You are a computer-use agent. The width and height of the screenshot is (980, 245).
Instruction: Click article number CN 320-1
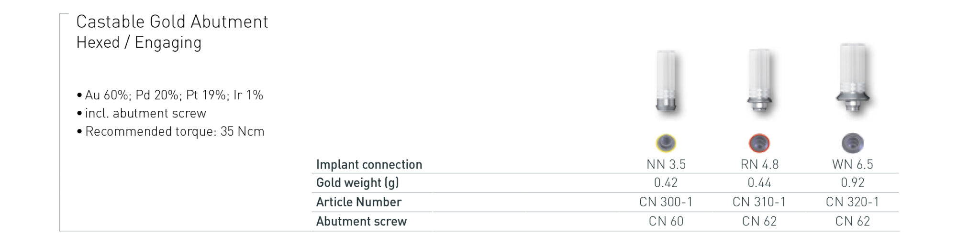coord(852,202)
